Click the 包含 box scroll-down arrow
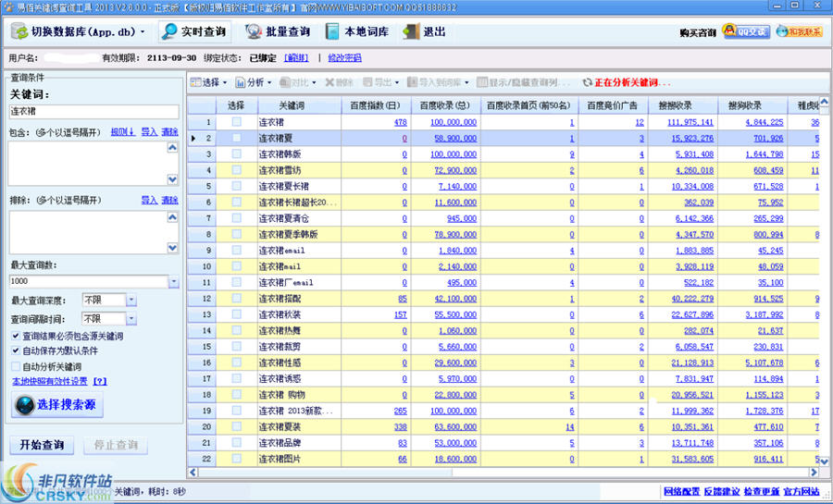Screen dimensions: 833x504 pos(173,179)
